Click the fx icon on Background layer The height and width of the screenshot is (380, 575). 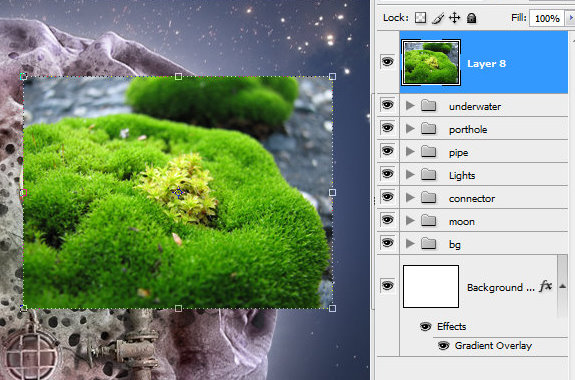click(546, 286)
